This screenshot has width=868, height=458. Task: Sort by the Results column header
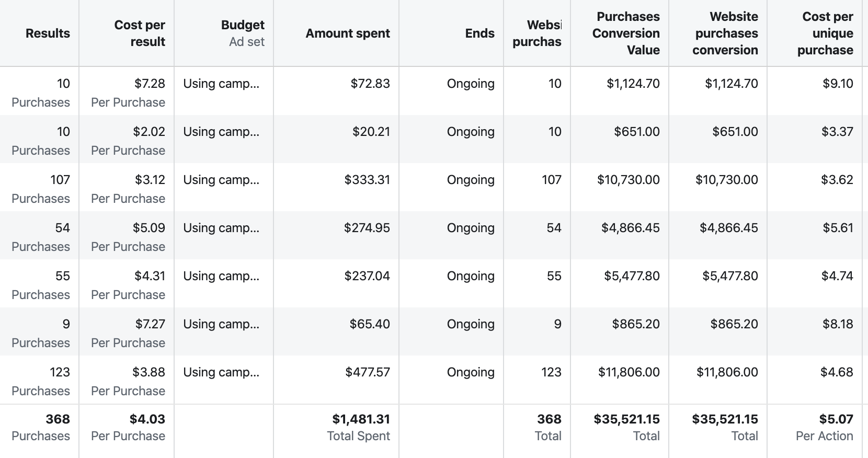(x=48, y=33)
